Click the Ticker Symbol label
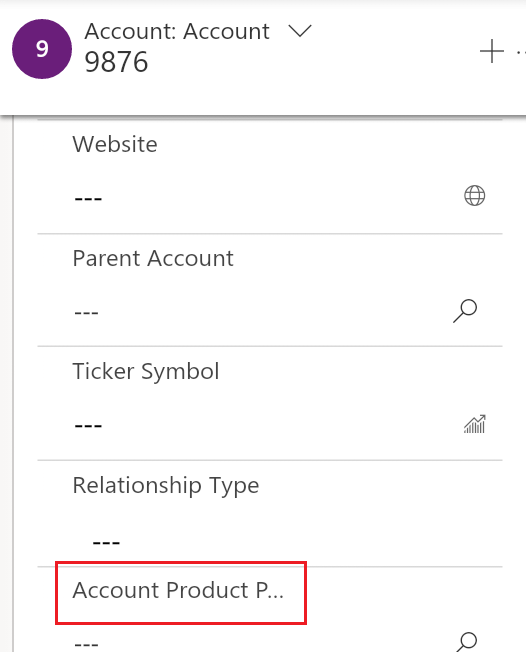This screenshot has width=526, height=652. coord(146,372)
